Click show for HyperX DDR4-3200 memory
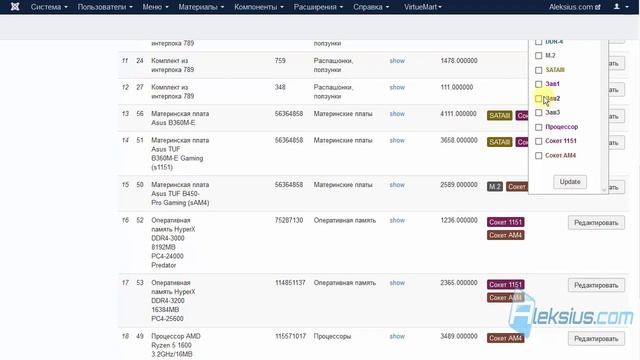 (397, 283)
